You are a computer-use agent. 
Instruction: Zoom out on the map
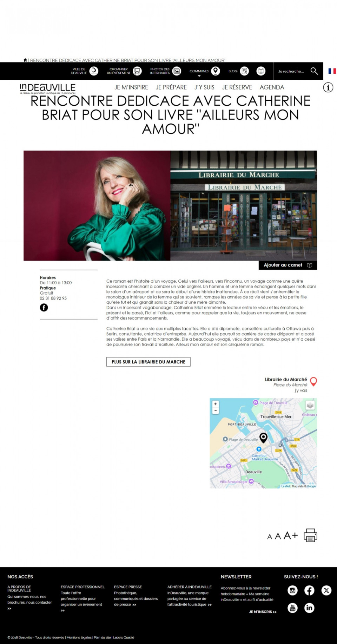click(216, 410)
